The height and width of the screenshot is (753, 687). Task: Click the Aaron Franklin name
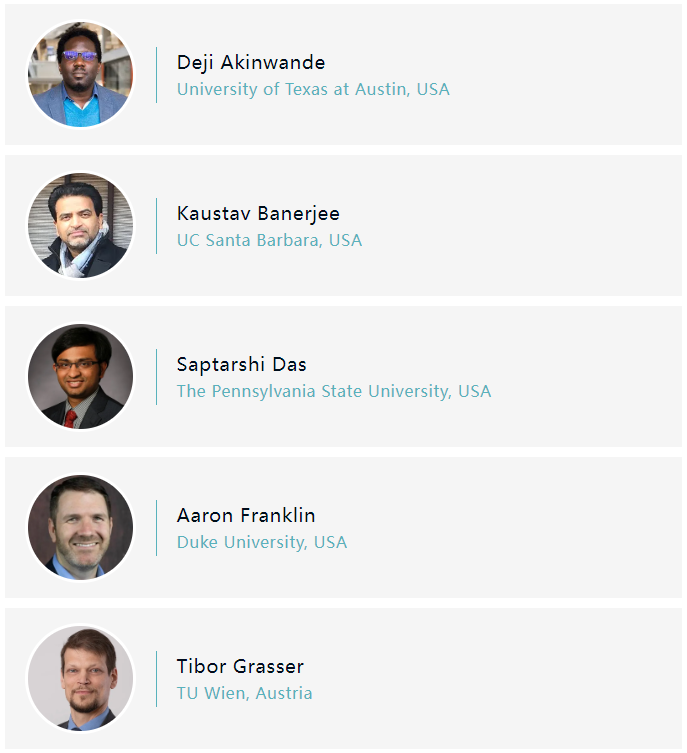coord(246,515)
